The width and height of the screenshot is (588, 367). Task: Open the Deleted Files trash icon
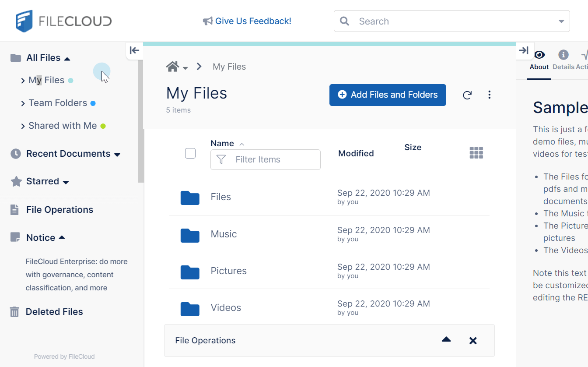15,312
